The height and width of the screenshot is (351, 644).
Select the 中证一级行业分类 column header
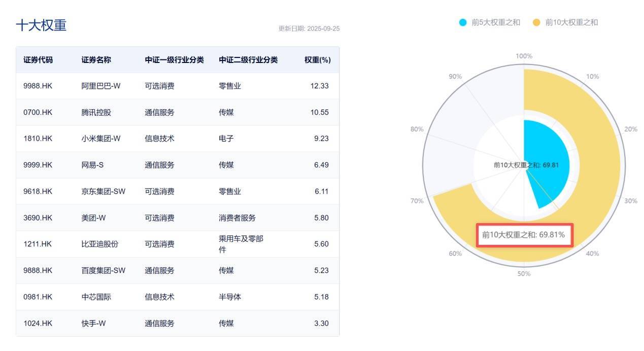coord(174,60)
